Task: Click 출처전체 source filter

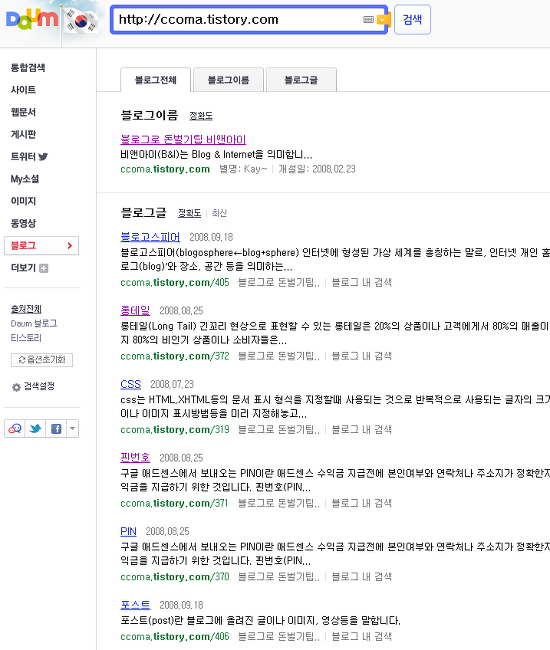Action: click(x=26, y=309)
